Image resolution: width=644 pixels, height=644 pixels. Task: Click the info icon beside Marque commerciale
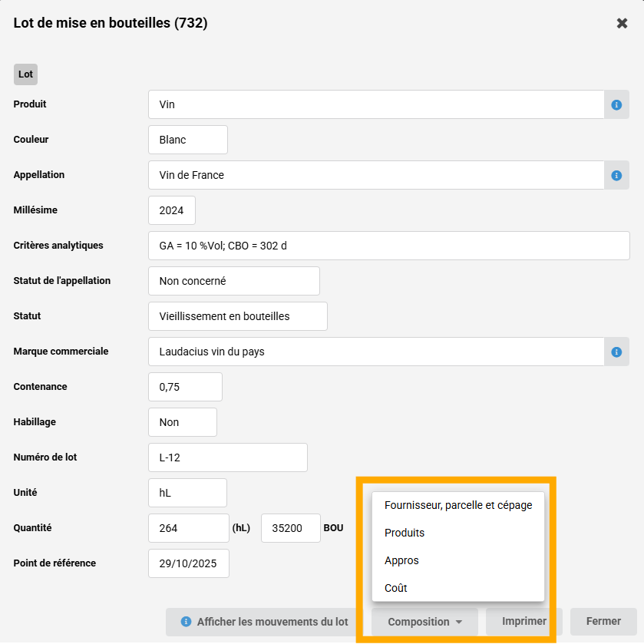(x=616, y=352)
